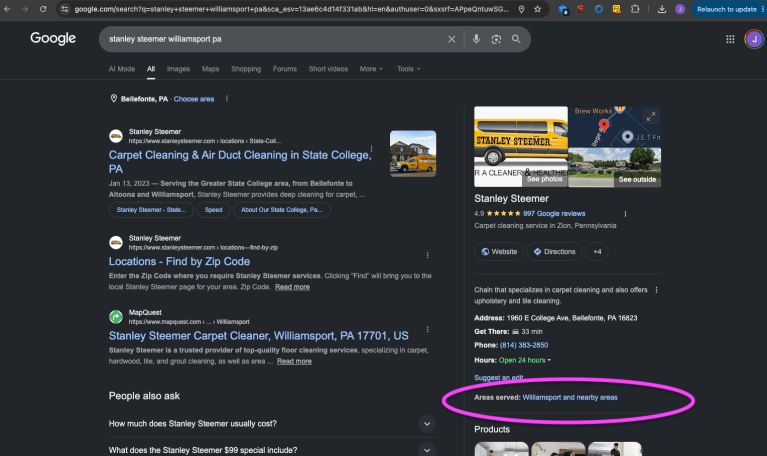Switch to the Forums tab
This screenshot has height=456, width=767.
[285, 69]
